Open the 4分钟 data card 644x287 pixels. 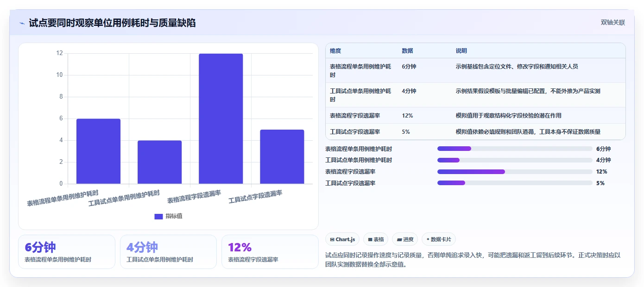[168, 252]
